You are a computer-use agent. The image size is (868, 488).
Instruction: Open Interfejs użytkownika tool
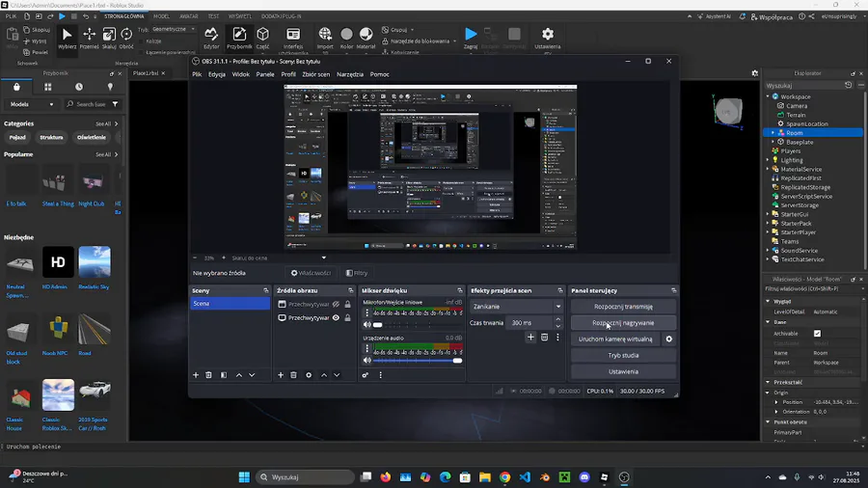point(293,39)
